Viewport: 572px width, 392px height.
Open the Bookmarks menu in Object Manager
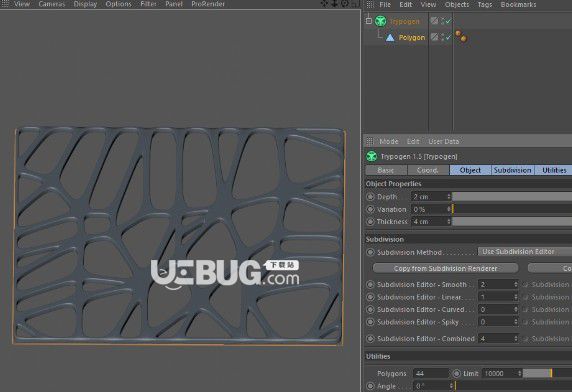(518, 4)
